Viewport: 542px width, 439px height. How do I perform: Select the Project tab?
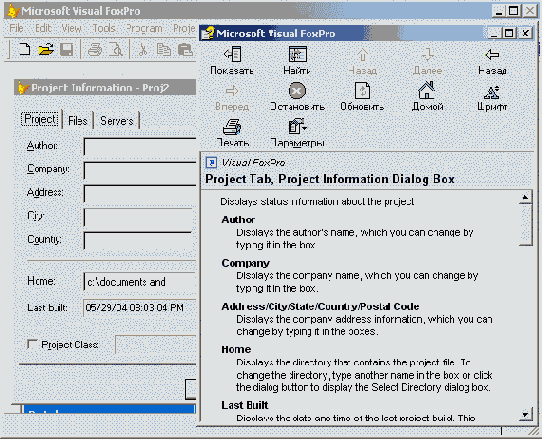pyautogui.click(x=40, y=119)
